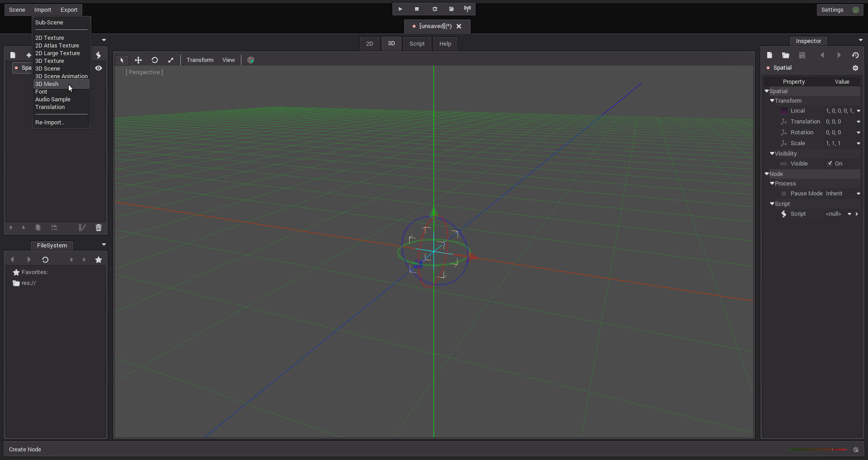
Task: Stop the running project
Action: point(417,9)
